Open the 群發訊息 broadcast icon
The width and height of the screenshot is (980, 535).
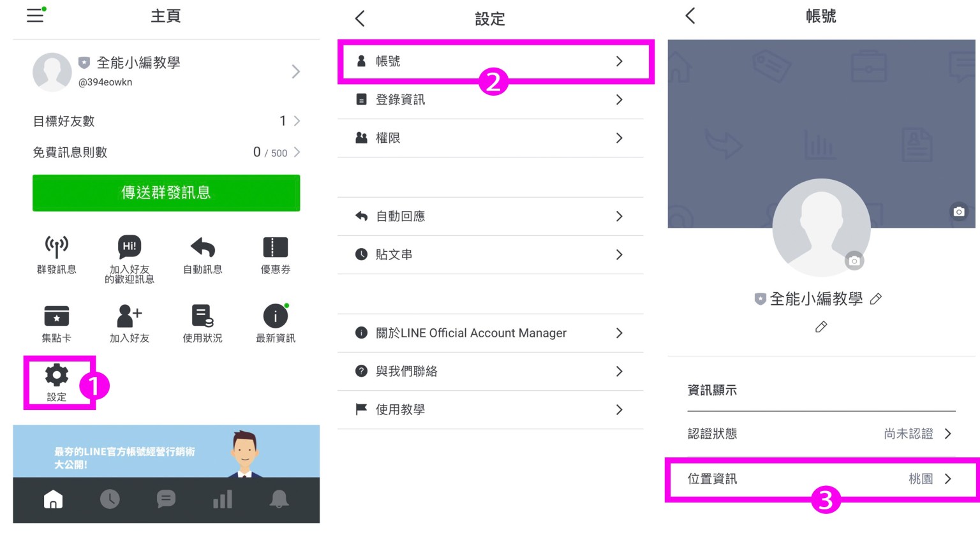56,247
